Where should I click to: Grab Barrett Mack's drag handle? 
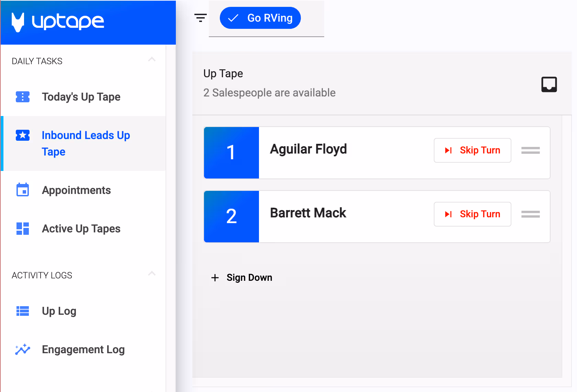click(x=530, y=214)
